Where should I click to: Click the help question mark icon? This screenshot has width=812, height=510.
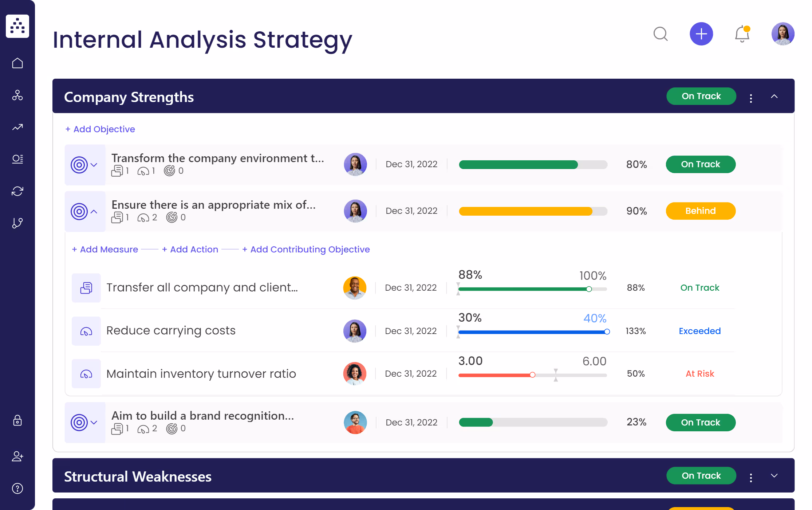coord(17,489)
